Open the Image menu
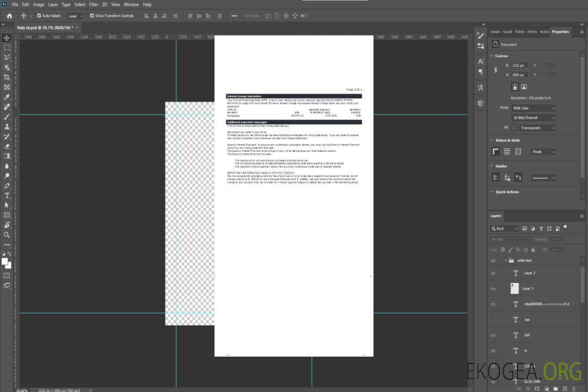The image size is (588, 392). click(38, 4)
